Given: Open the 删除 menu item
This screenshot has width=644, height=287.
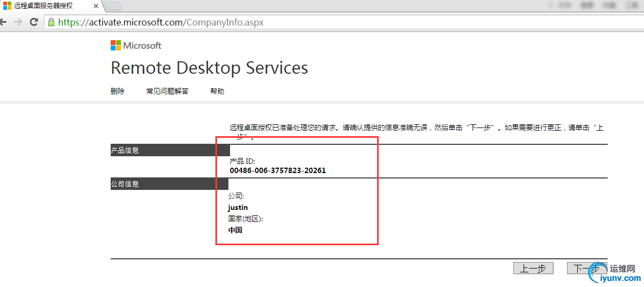Looking at the screenshot, I should (118, 91).
